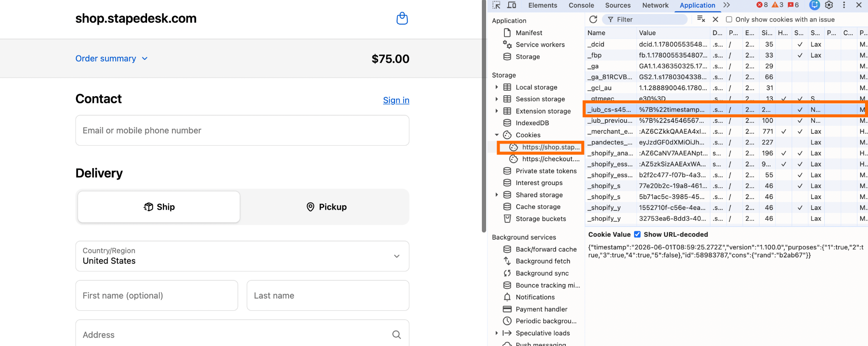
Task: Expand Speculative loads tree node
Action: [497, 333]
